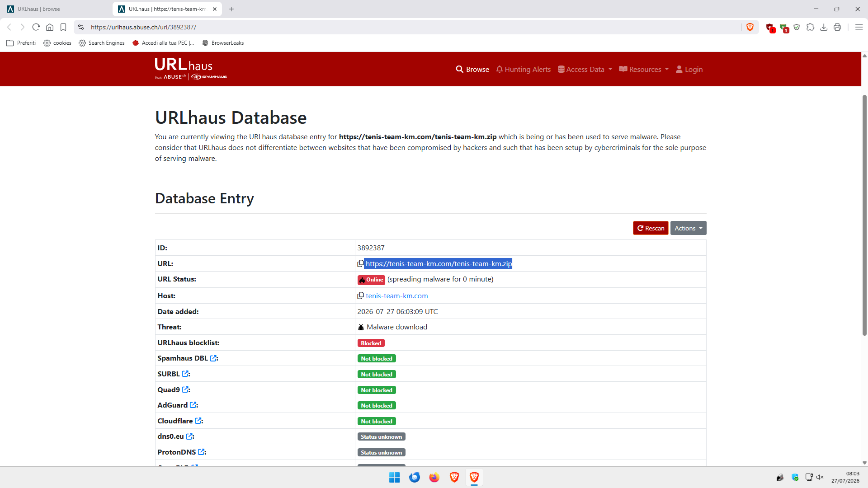This screenshot has width=868, height=488.
Task: Click the URLhaus logo
Action: pyautogui.click(x=191, y=69)
